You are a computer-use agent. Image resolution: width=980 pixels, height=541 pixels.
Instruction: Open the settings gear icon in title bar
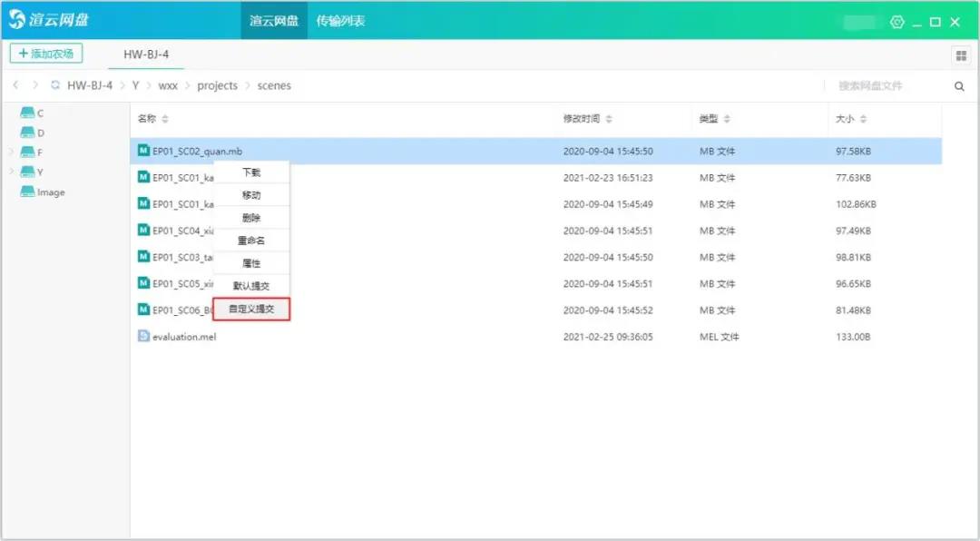tap(897, 21)
